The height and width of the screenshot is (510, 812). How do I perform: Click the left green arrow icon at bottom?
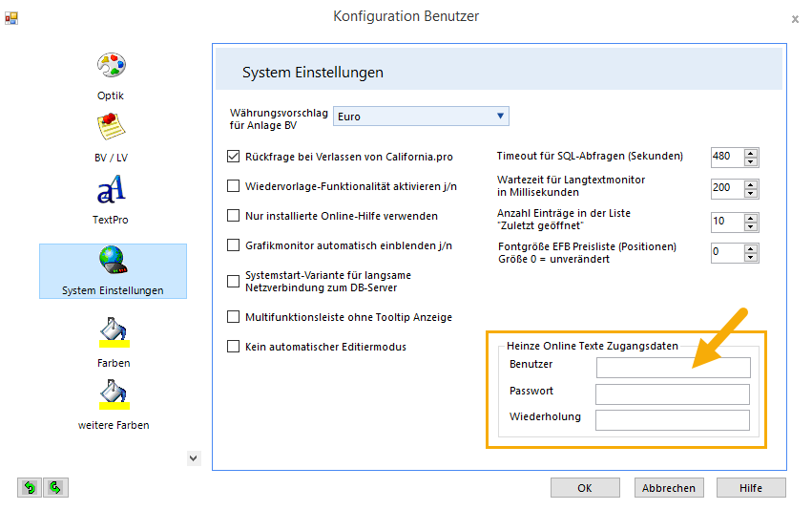coord(30,488)
